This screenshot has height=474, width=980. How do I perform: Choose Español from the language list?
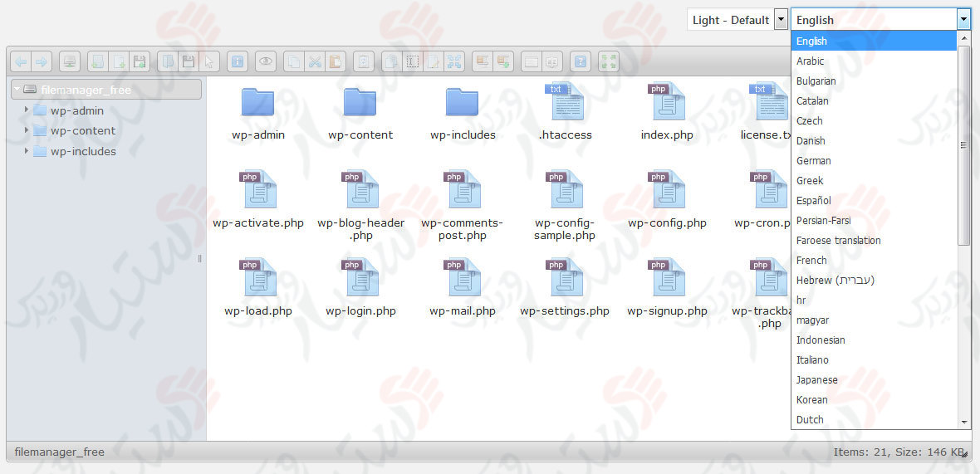[874, 200]
